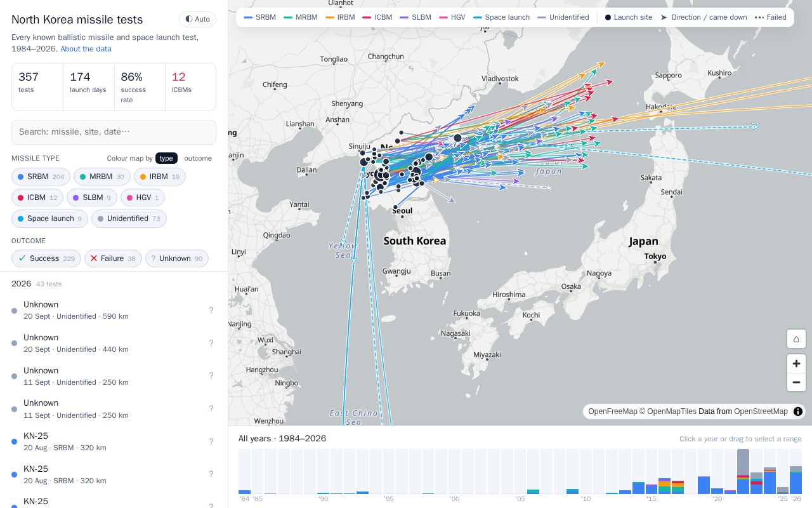Open map attribution info icon
Viewport: 812px width, 508px height.
click(798, 411)
